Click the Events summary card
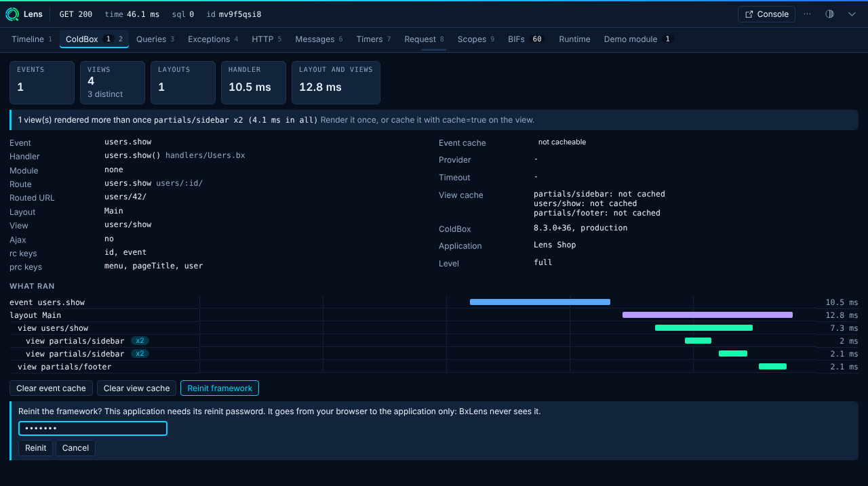Viewport: 868px width, 486px height. (42, 83)
